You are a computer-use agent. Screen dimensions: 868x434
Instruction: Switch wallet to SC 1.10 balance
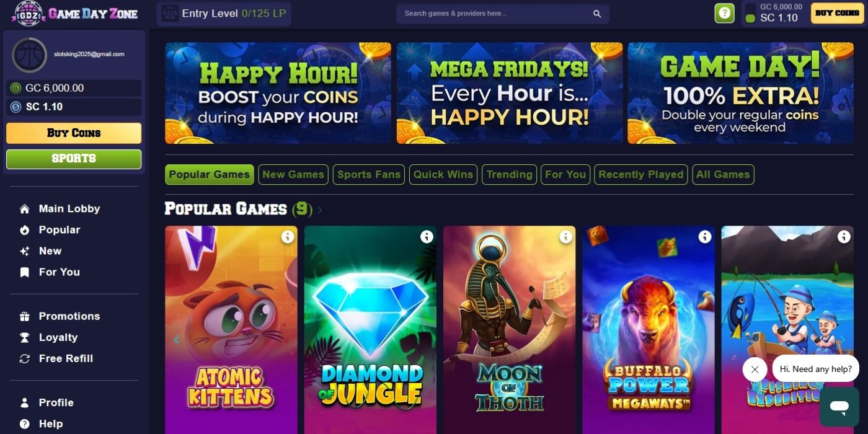tap(74, 107)
